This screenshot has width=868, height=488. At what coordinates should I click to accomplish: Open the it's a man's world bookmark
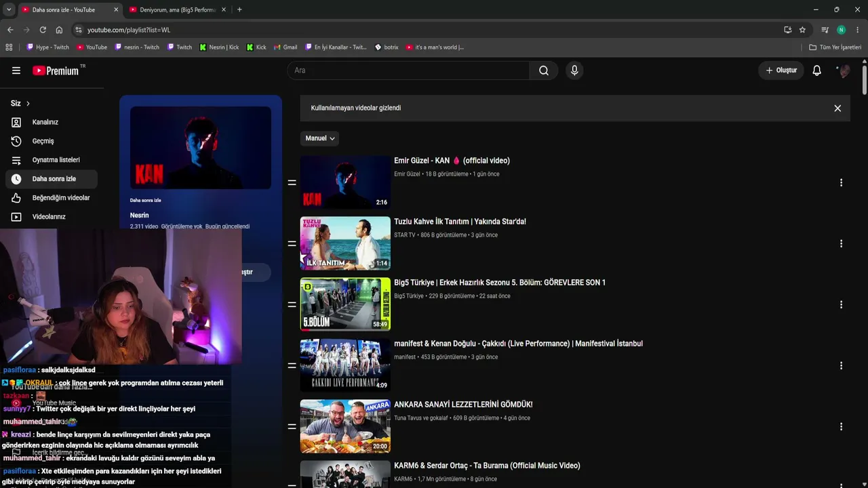point(435,47)
